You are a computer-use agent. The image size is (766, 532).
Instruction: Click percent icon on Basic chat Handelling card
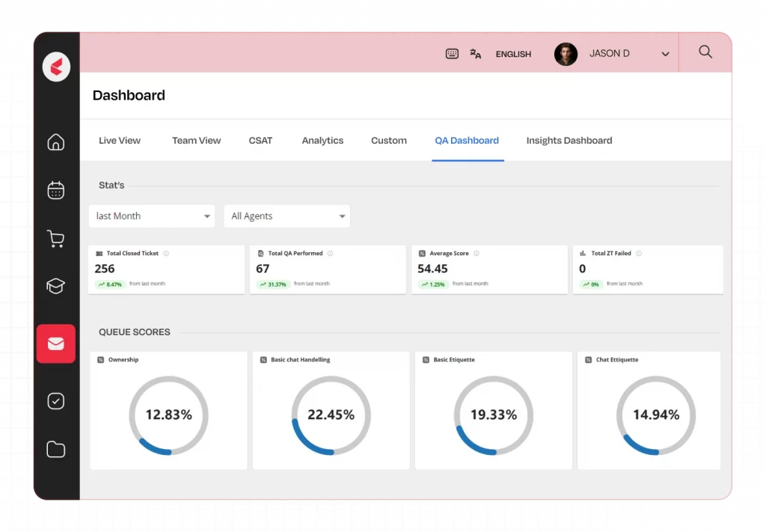[x=263, y=360]
